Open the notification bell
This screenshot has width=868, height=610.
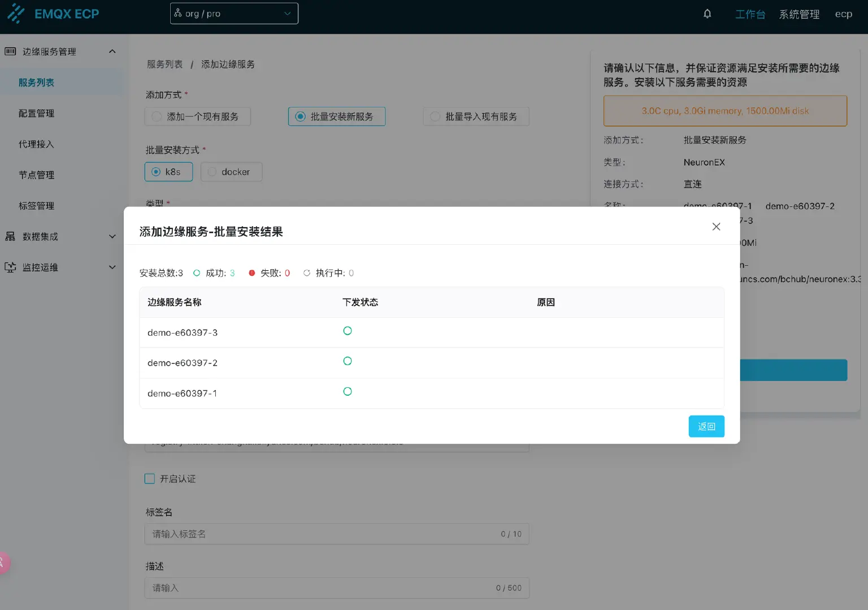707,13
